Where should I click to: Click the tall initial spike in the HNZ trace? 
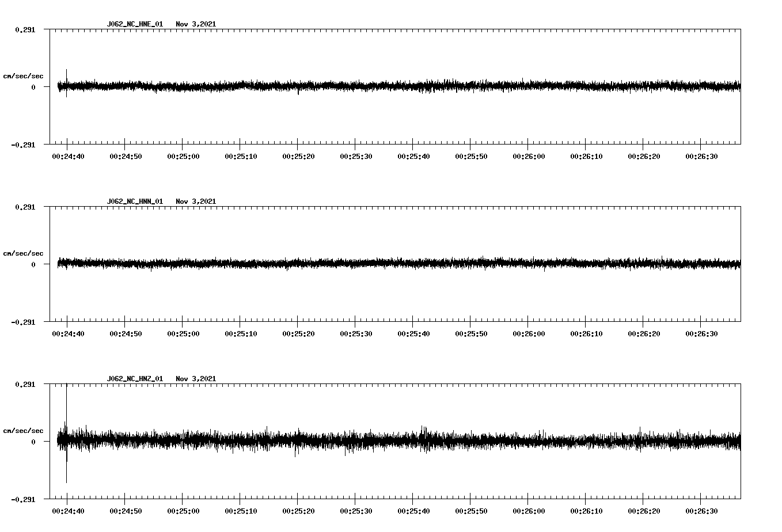point(67,433)
